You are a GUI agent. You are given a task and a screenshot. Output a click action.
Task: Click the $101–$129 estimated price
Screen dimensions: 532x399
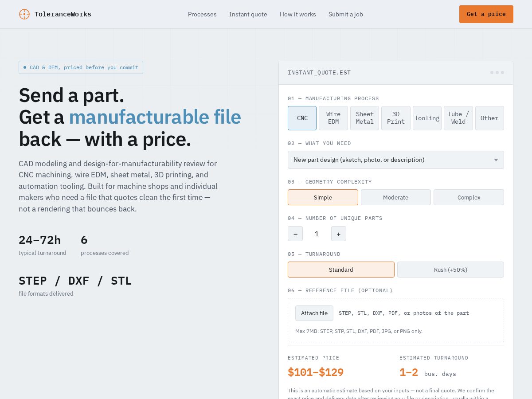316,372
